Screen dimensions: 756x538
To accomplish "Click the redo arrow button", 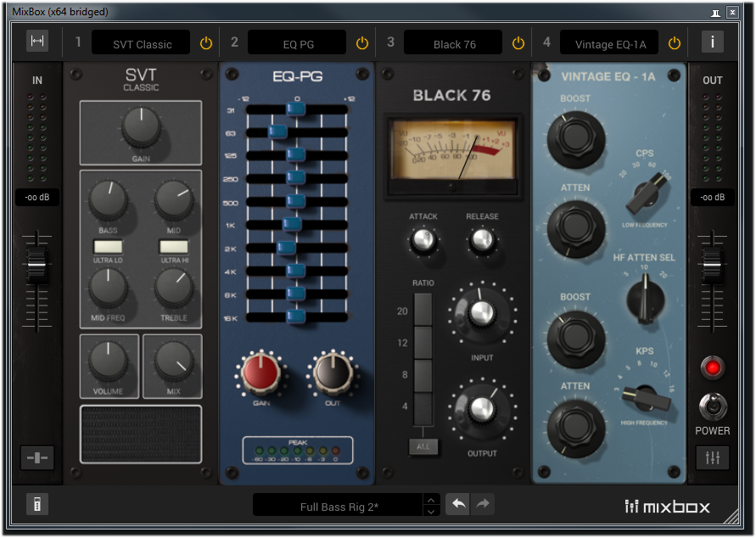I will [x=483, y=504].
